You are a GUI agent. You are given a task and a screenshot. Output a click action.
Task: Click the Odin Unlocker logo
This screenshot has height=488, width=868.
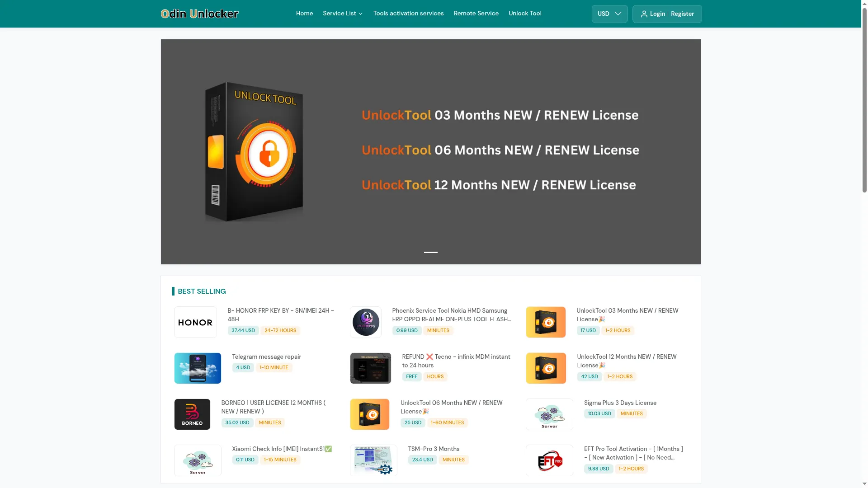[x=199, y=14]
